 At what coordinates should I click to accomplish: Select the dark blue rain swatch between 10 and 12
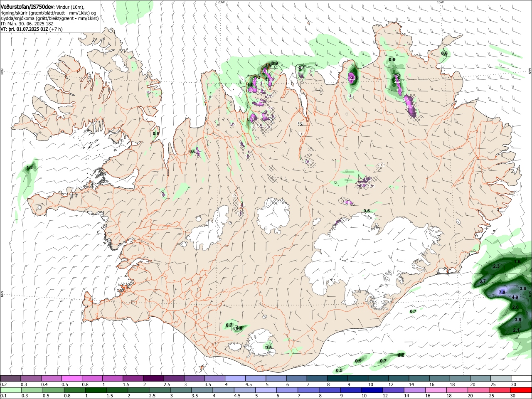tap(372, 390)
